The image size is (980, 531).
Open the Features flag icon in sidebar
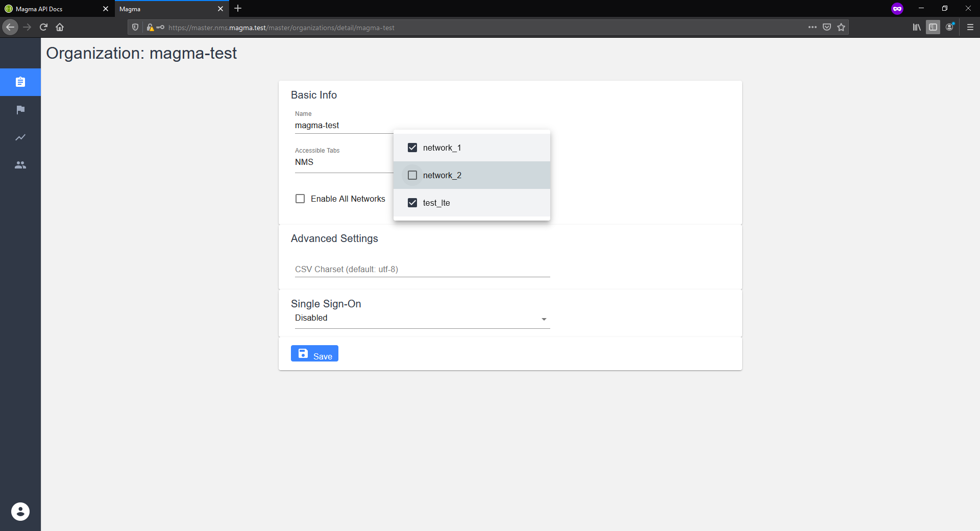[20, 110]
